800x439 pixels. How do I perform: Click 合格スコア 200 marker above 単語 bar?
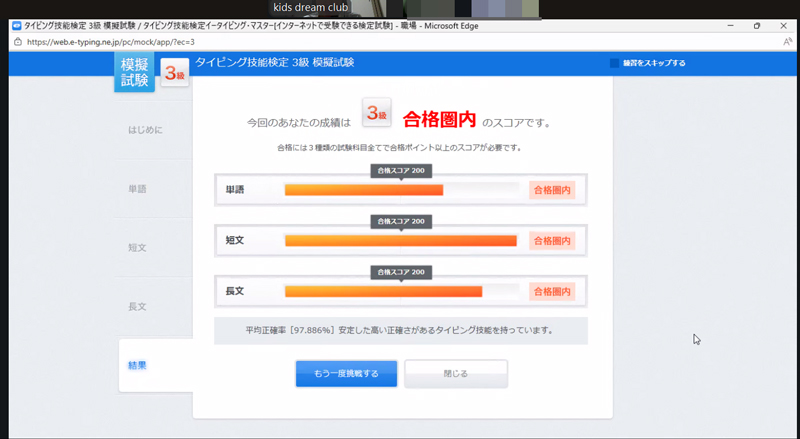click(401, 170)
